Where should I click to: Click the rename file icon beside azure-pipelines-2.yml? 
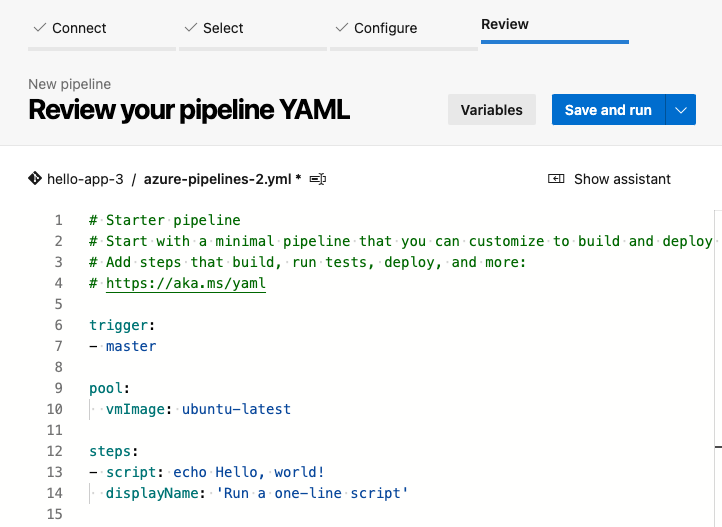tap(318, 179)
